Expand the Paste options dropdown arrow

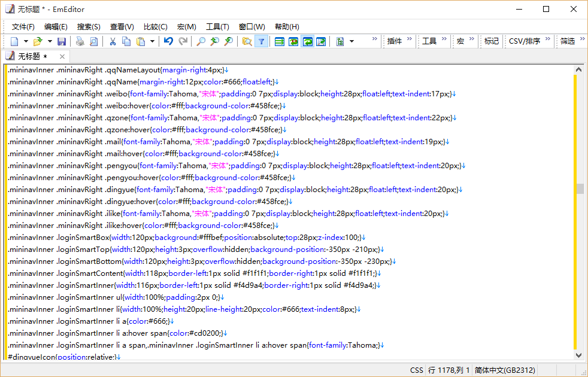coord(153,41)
